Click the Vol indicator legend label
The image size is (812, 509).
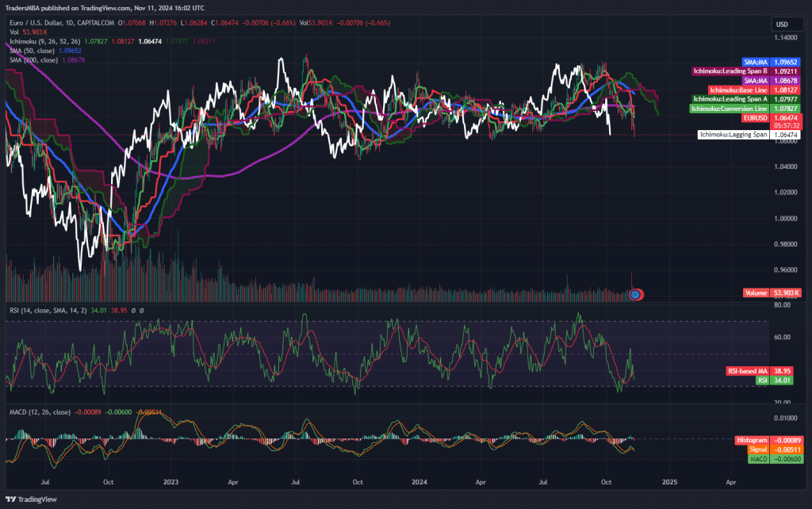click(x=13, y=30)
